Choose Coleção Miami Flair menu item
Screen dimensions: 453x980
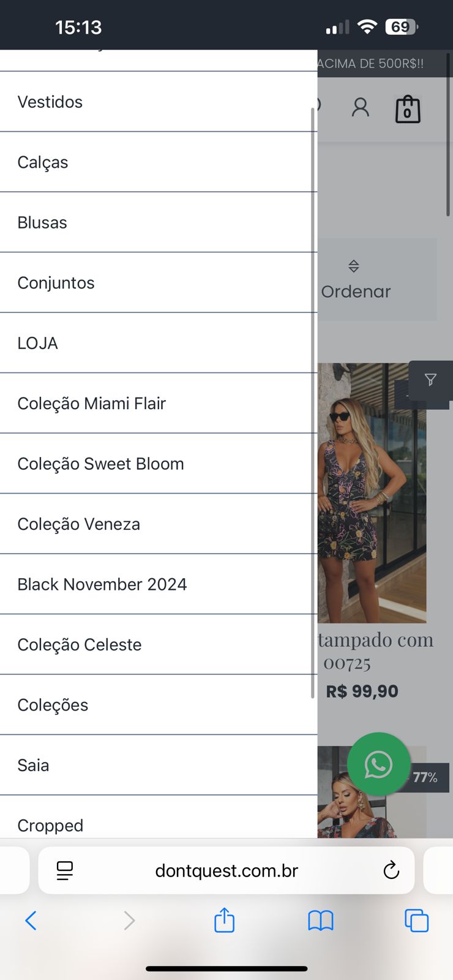point(92,404)
